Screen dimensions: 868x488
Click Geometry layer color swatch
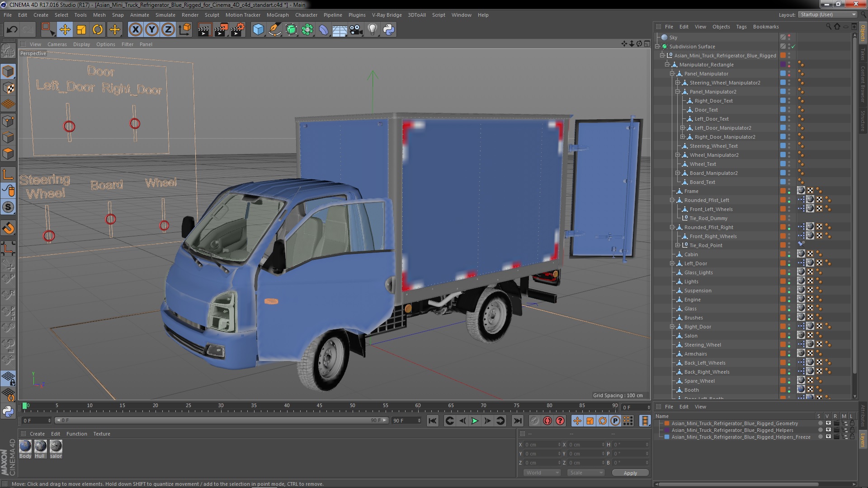[x=666, y=423]
